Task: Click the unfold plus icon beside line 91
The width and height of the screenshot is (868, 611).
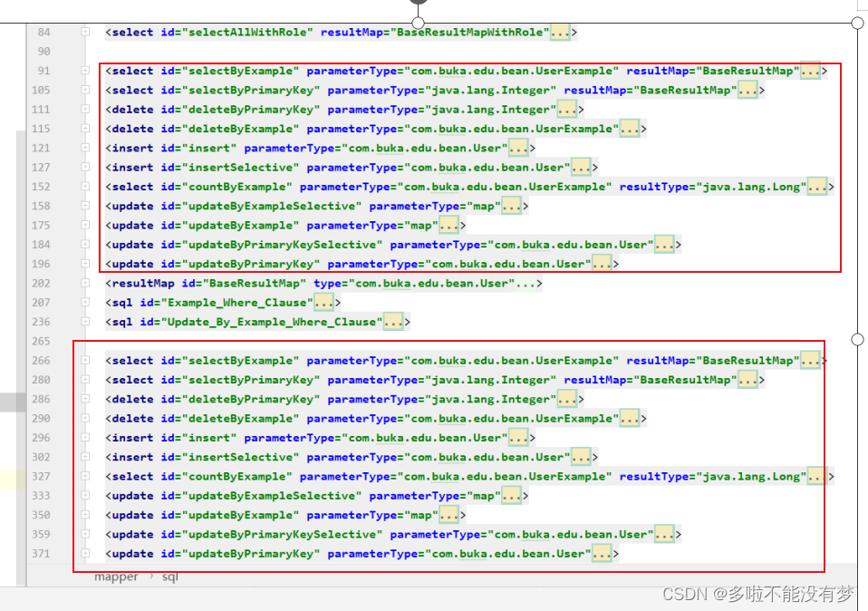Action: (83, 70)
